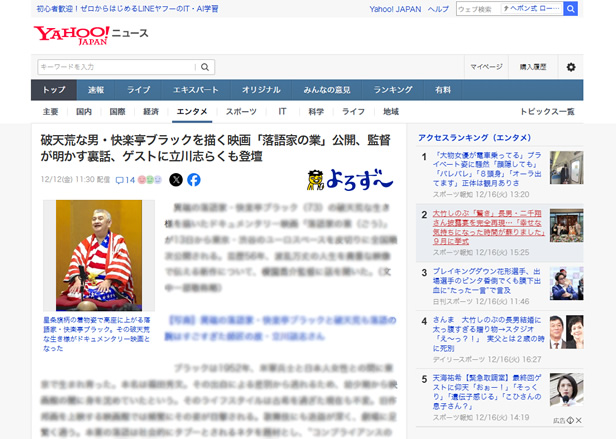The image size is (616, 439).
Task: Open マイページ link
Action: 486,67
